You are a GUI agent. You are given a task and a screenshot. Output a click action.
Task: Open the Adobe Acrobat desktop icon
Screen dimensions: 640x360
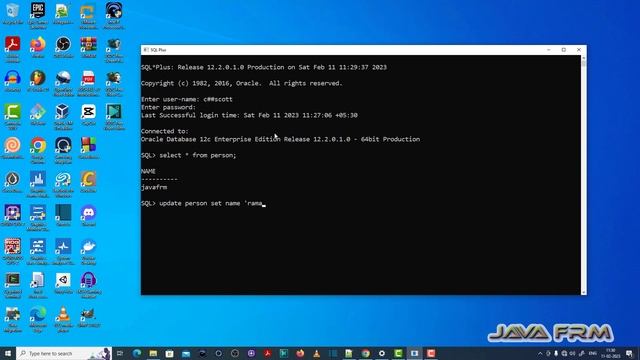(13, 48)
